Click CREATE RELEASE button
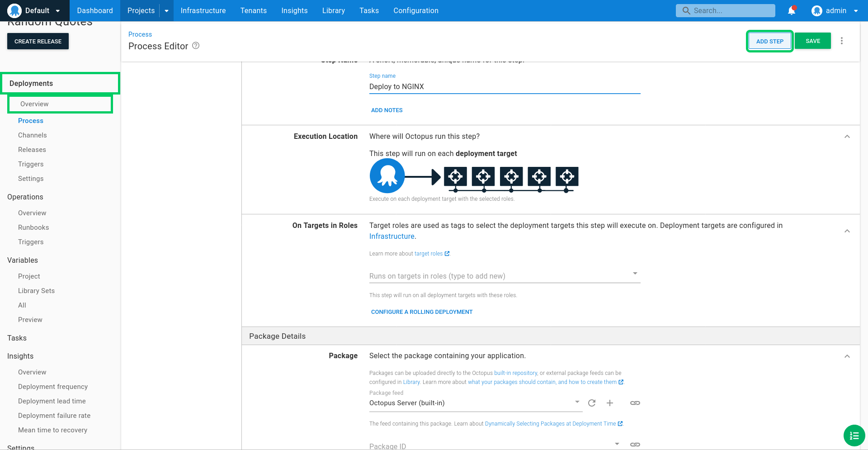868x450 pixels. 38,41
